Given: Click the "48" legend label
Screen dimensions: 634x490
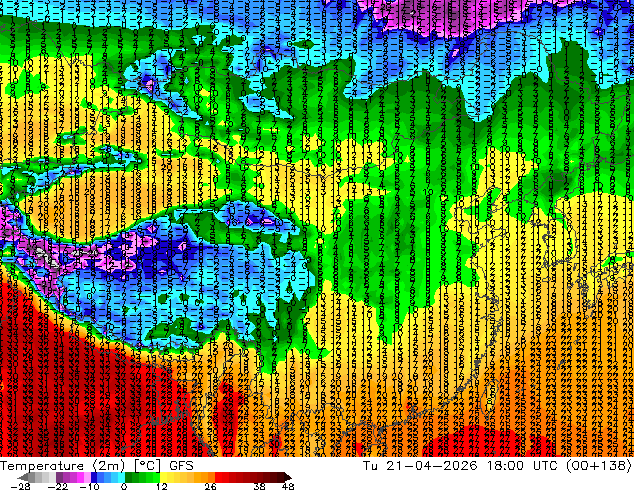Looking at the screenshot, I should pyautogui.click(x=288, y=486).
